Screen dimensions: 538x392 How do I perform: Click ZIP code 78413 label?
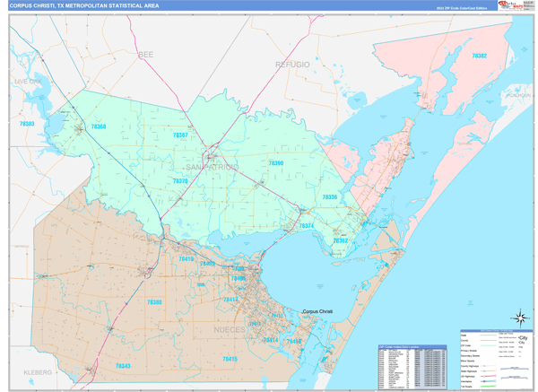(x=255, y=324)
